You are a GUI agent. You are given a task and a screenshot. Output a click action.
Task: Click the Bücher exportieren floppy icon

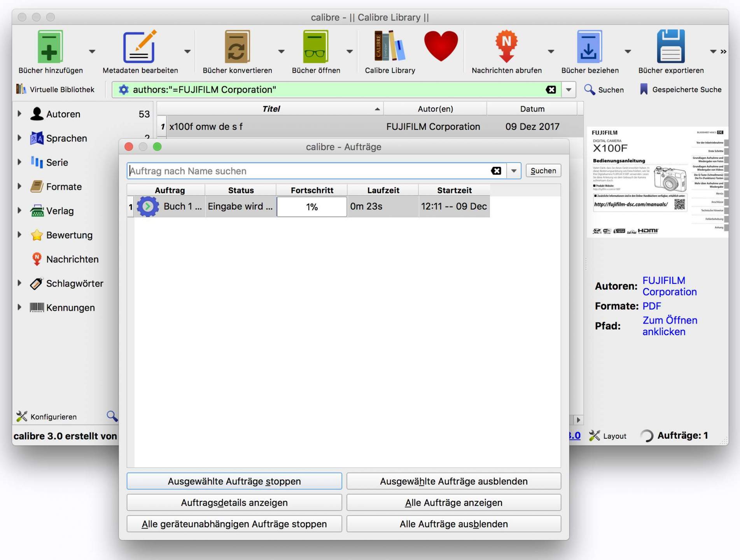click(671, 47)
